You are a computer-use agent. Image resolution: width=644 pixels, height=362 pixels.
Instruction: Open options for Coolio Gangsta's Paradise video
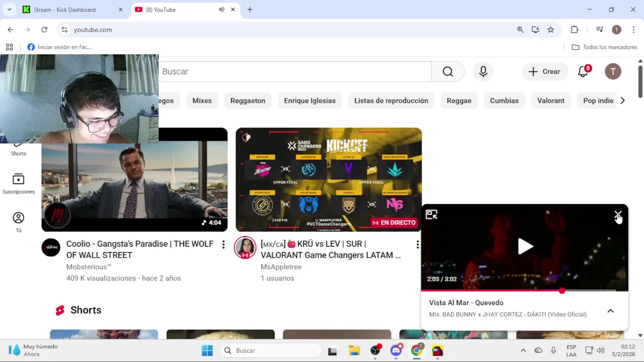(x=223, y=244)
